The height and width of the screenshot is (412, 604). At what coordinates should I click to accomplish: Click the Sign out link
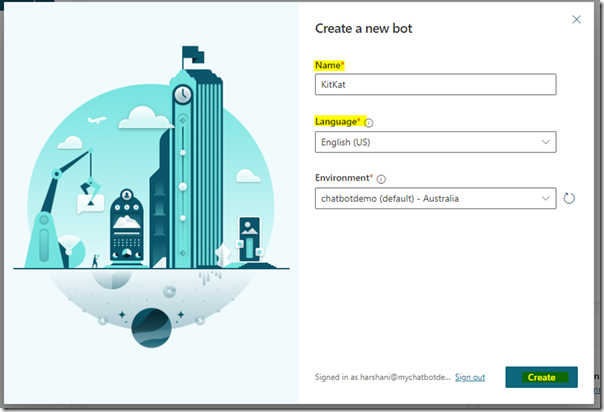470,377
